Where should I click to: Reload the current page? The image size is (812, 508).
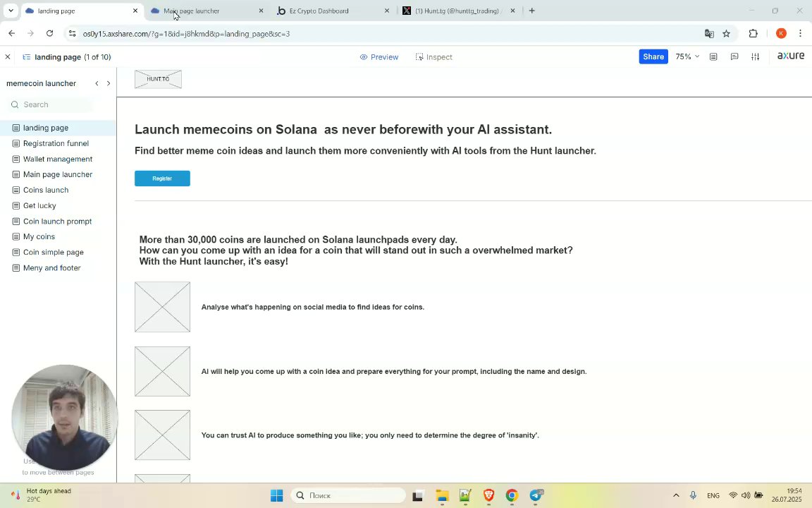pyautogui.click(x=50, y=33)
